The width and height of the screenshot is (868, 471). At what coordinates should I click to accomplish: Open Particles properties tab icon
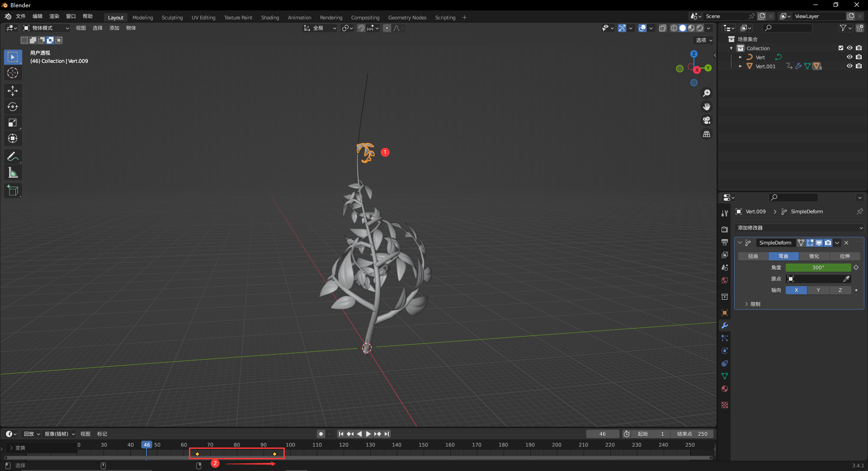(x=725, y=338)
